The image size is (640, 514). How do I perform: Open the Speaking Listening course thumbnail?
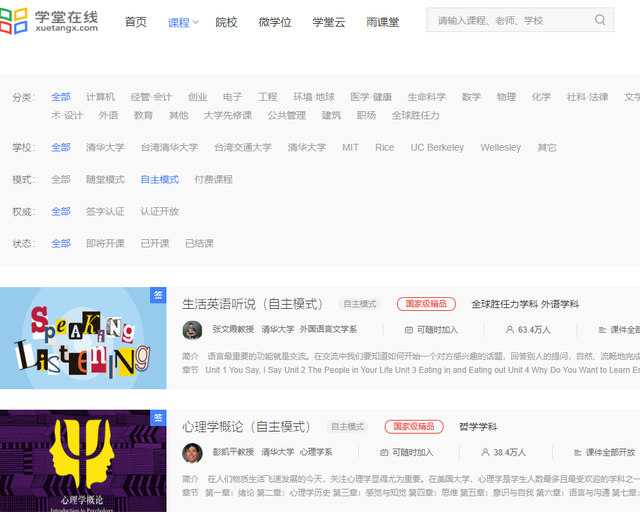click(83, 338)
